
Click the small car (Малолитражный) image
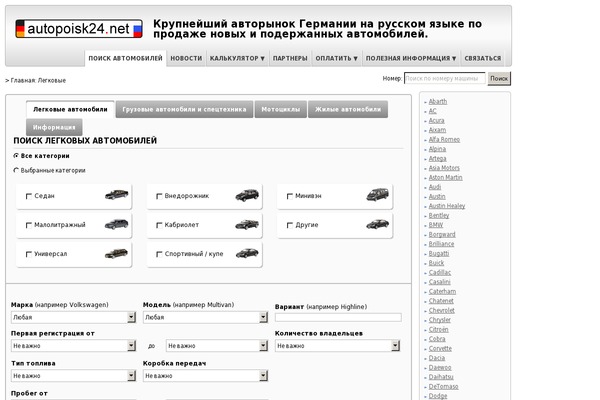(117, 224)
